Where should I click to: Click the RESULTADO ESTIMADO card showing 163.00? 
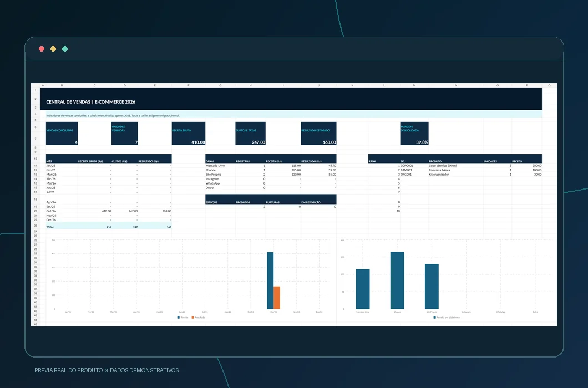pos(319,134)
